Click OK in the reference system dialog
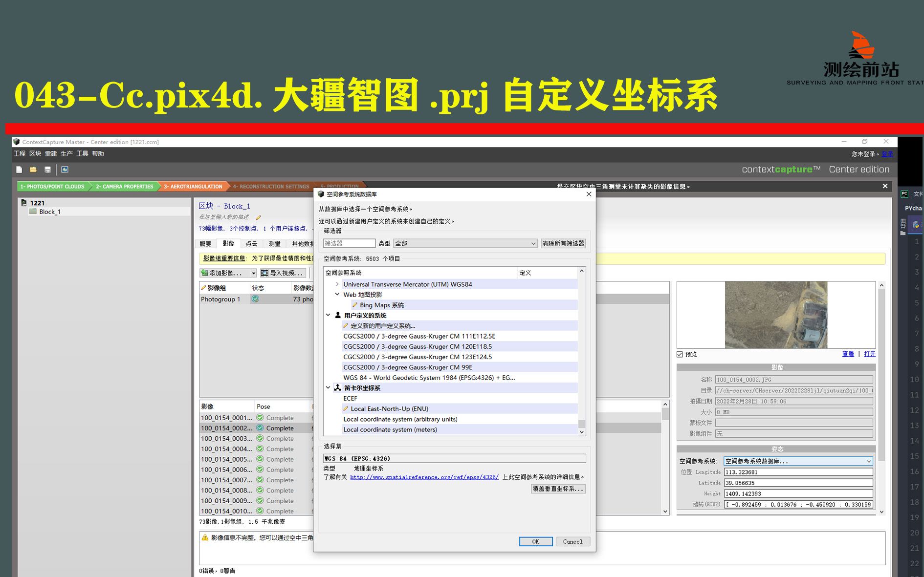The image size is (924, 577). (536, 541)
